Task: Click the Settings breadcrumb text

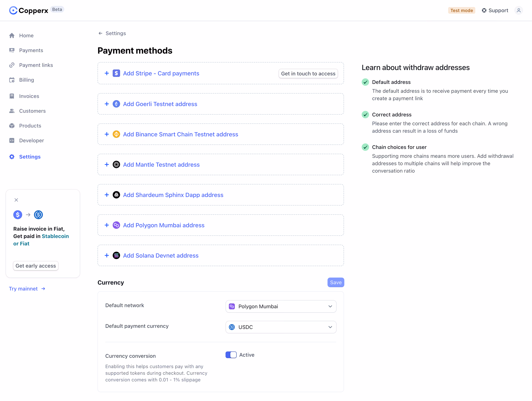Action: point(116,33)
